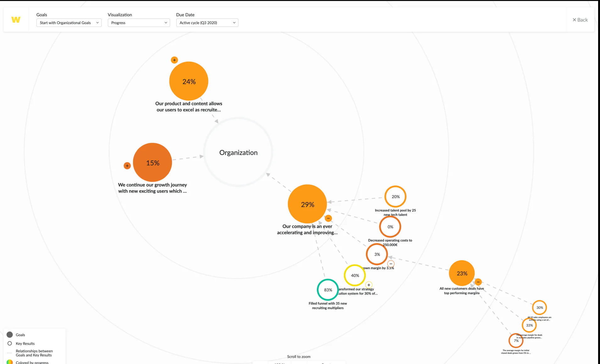Go back using the Back button
Image resolution: width=600 pixels, height=364 pixels.
[580, 20]
